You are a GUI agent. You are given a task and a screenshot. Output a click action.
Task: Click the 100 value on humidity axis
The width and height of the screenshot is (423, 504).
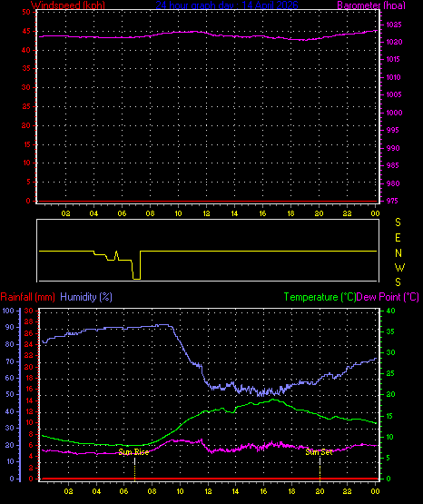tap(8, 311)
